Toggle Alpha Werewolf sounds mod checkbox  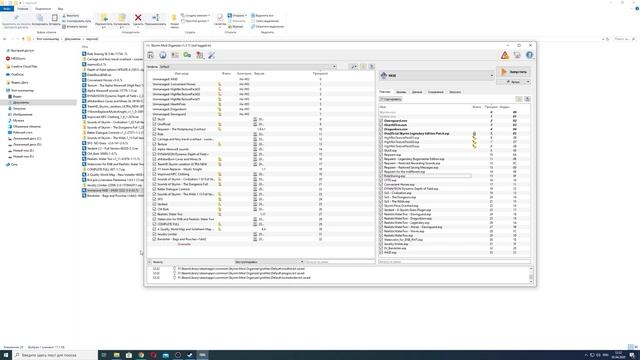154,149
